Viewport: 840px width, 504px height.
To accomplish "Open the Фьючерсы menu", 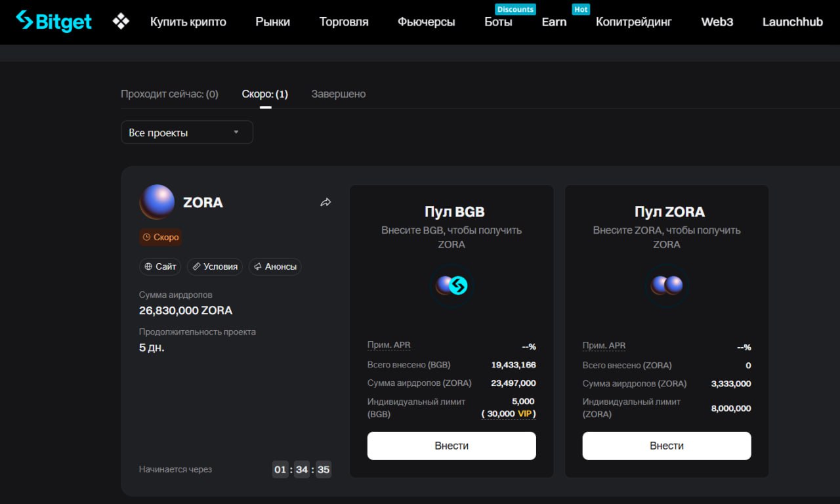I will (x=427, y=22).
